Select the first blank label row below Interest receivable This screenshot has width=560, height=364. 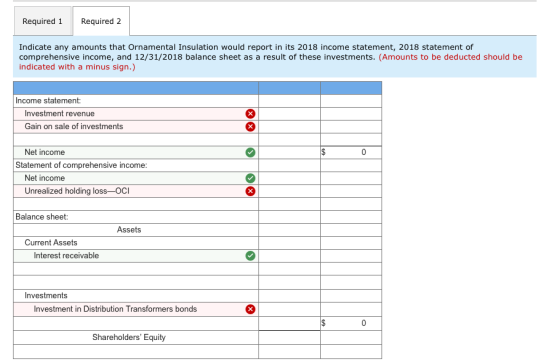(136, 269)
